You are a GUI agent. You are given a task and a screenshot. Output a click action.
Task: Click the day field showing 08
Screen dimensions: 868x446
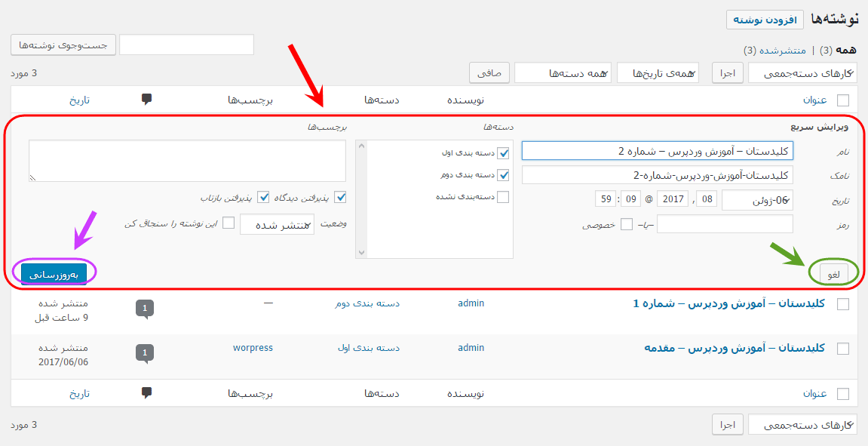[x=707, y=198]
